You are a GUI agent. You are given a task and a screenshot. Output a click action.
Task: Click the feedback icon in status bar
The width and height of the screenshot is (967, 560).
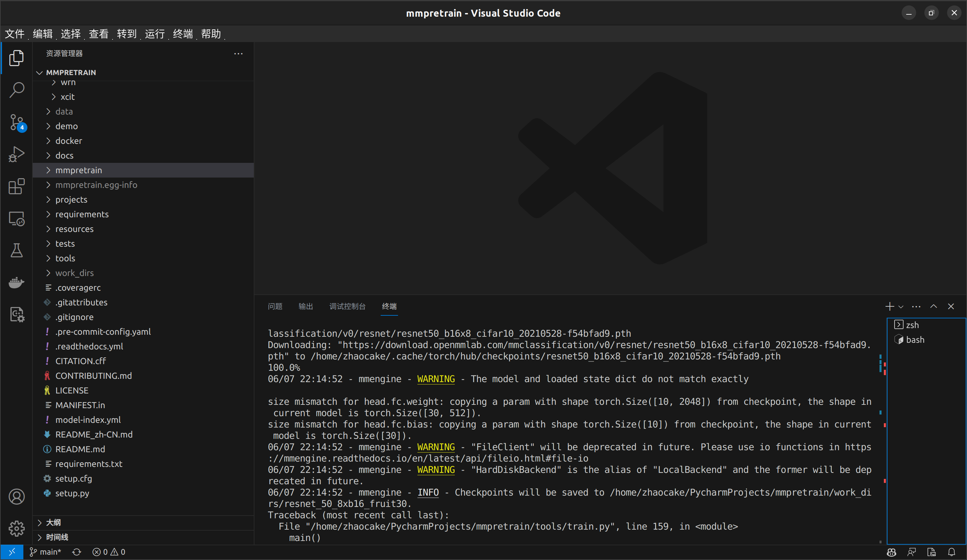pos(911,552)
